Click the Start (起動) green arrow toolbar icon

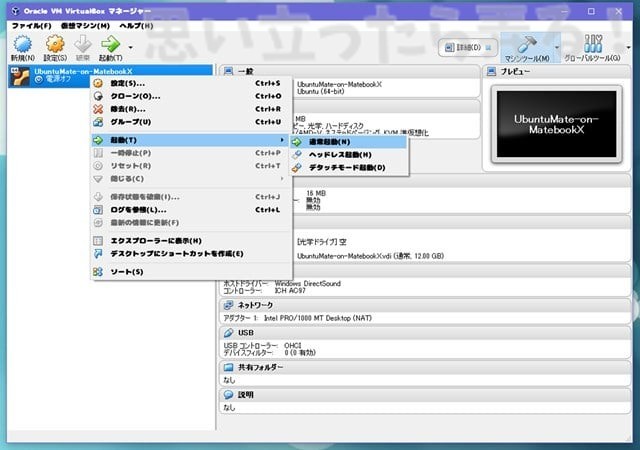[110, 44]
